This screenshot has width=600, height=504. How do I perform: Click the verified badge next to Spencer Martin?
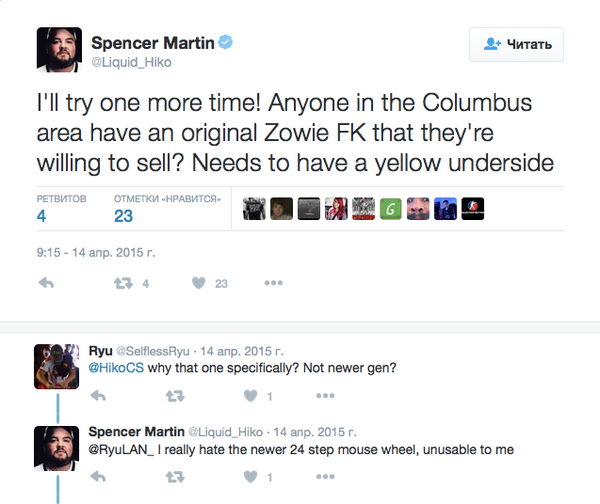point(227,42)
